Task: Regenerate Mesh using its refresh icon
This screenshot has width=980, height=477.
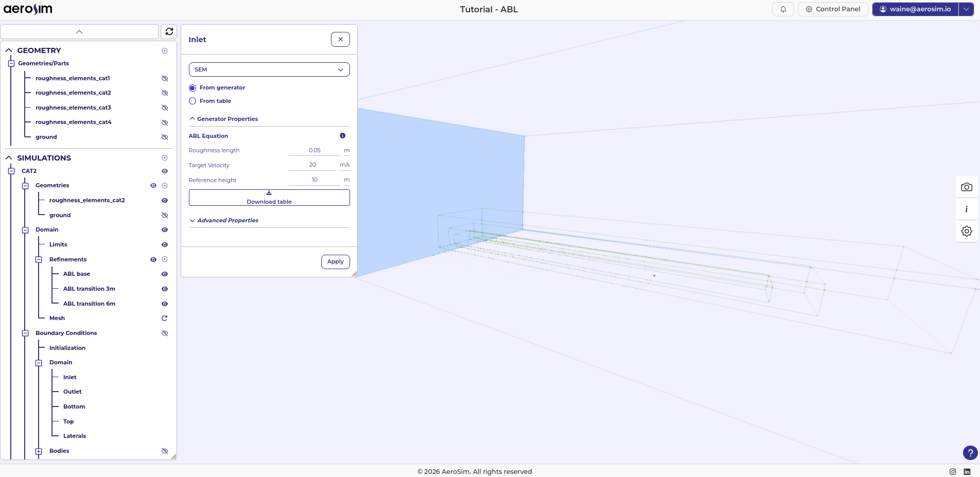Action: point(165,318)
